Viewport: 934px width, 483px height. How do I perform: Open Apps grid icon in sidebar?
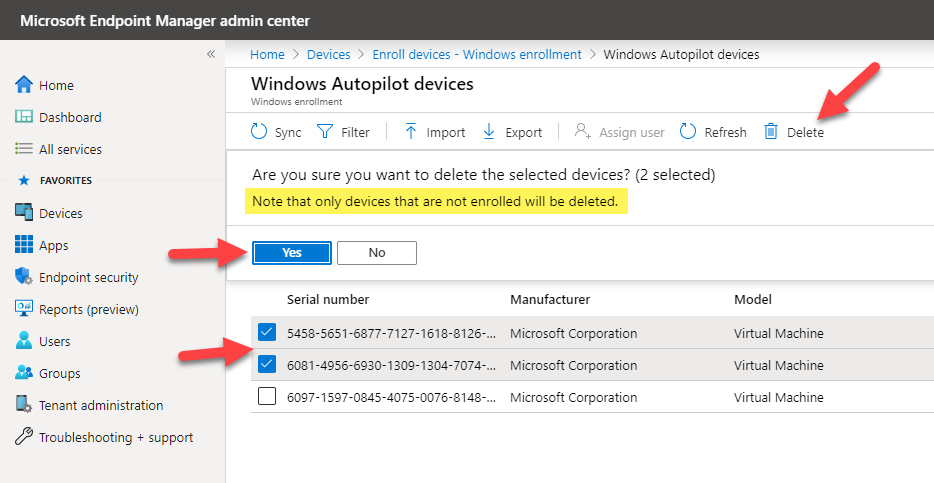(25, 245)
